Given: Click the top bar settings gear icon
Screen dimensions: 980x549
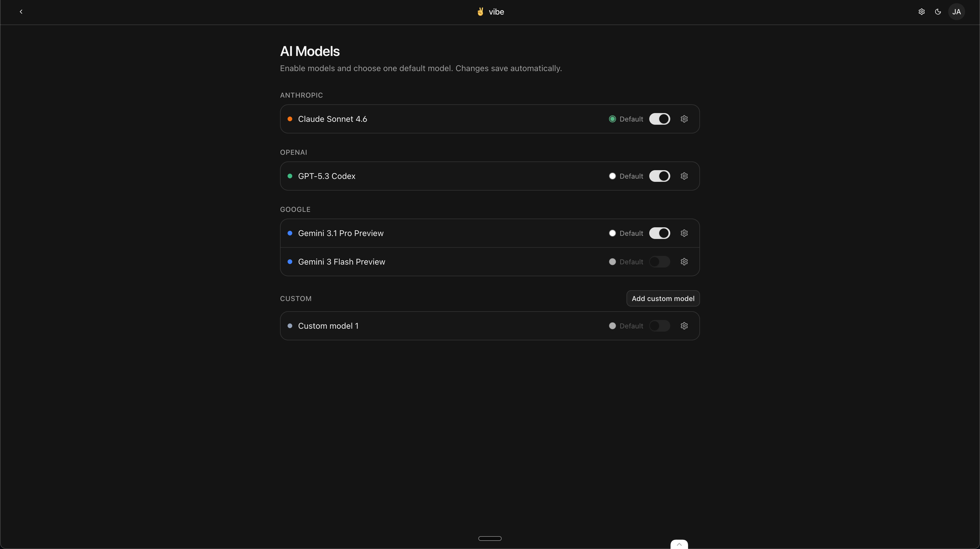Looking at the screenshot, I should pos(921,12).
